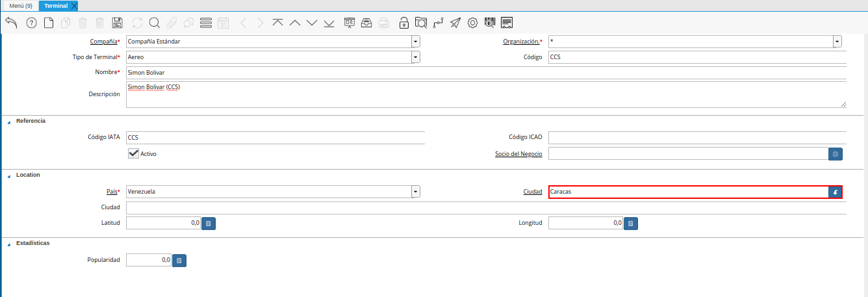Viewport: 868px width, 297px height.
Task: Uncheck the Activo checkbox
Action: tap(134, 153)
